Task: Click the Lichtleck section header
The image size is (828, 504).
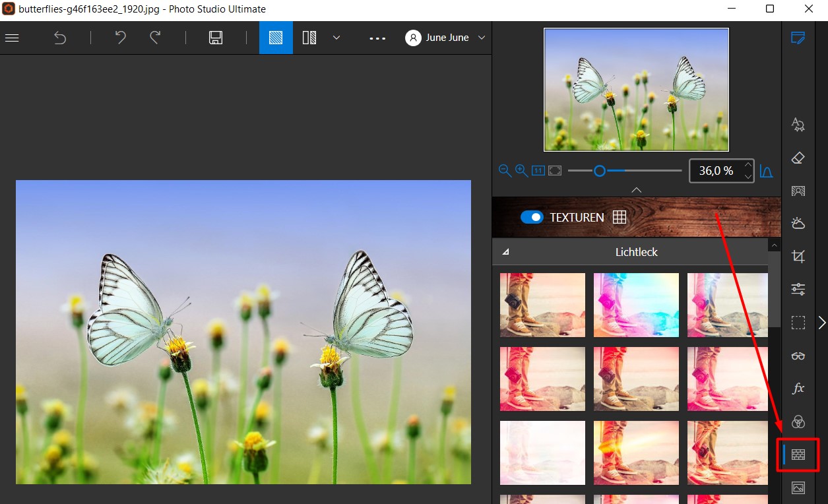Action: pyautogui.click(x=630, y=252)
